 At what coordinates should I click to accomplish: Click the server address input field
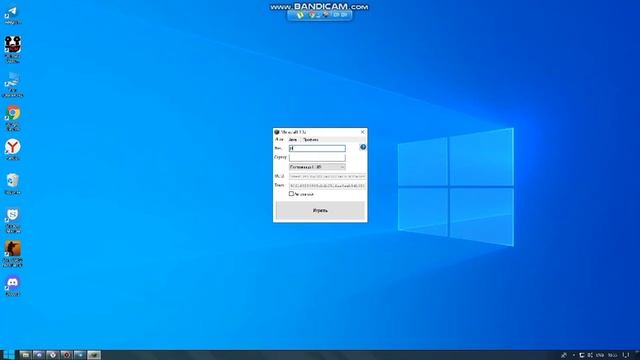[x=317, y=157]
